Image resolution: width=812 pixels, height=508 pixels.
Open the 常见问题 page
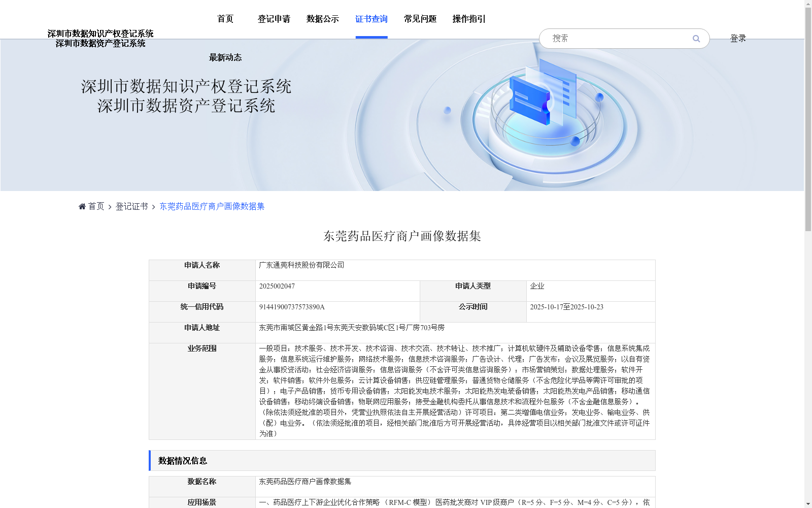coord(420,19)
